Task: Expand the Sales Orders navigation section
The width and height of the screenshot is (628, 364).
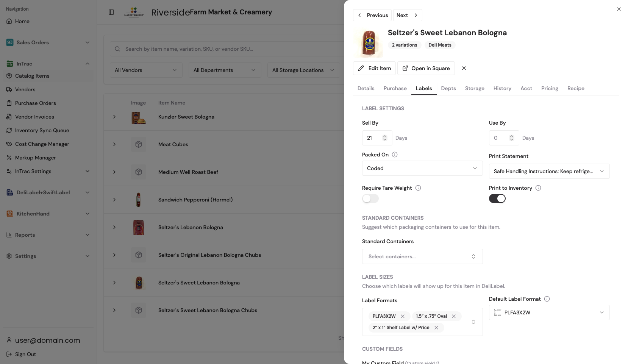Action: click(87, 42)
